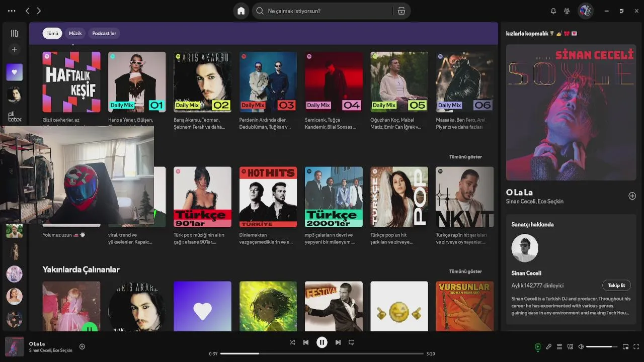644x362 pixels.
Task: Create a playlist with plus icon
Action: [15, 49]
